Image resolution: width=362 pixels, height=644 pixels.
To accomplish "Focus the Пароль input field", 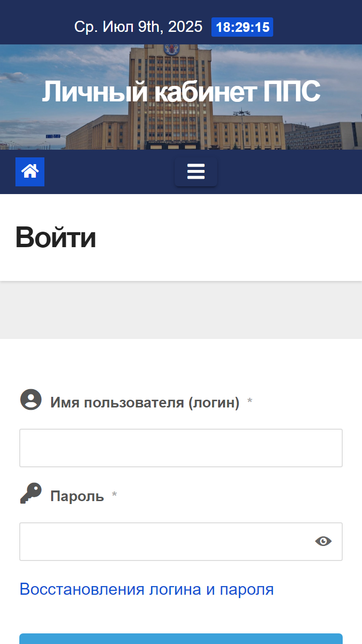I will 181,542.
